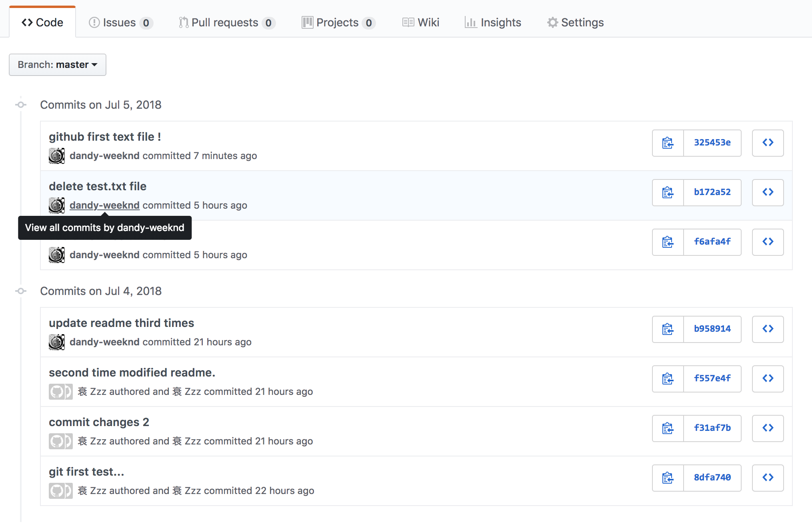Browse repository at commit f557e4f
Viewport: 812px width, 526px height.
click(x=768, y=379)
